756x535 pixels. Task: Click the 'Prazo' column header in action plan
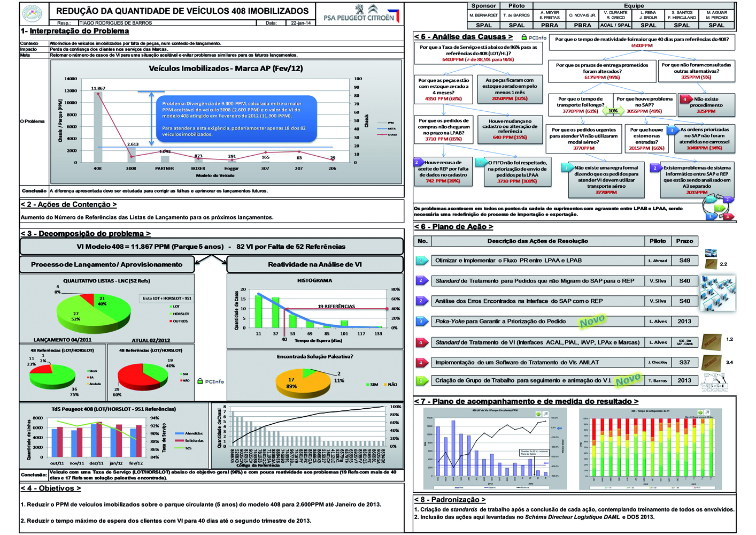(684, 241)
